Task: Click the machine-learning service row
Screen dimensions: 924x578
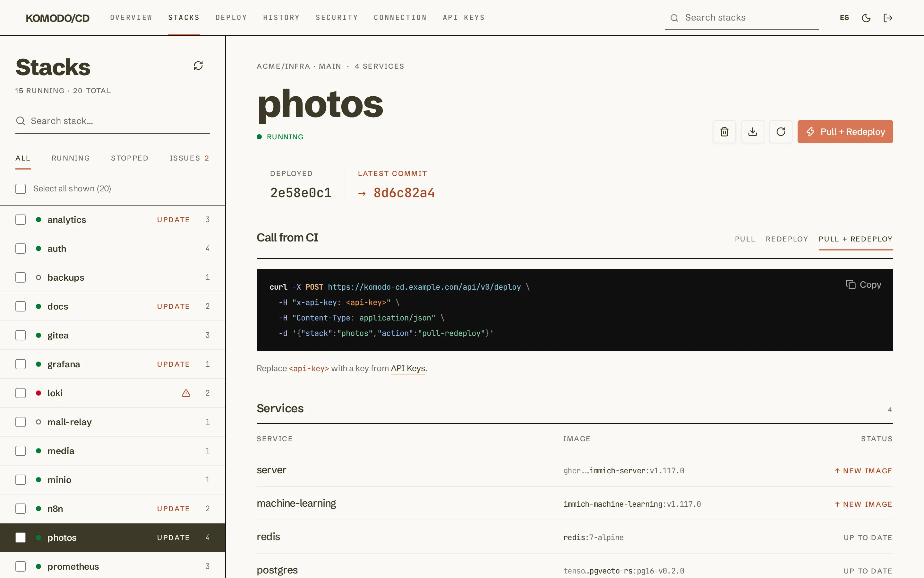Action: tap(575, 504)
